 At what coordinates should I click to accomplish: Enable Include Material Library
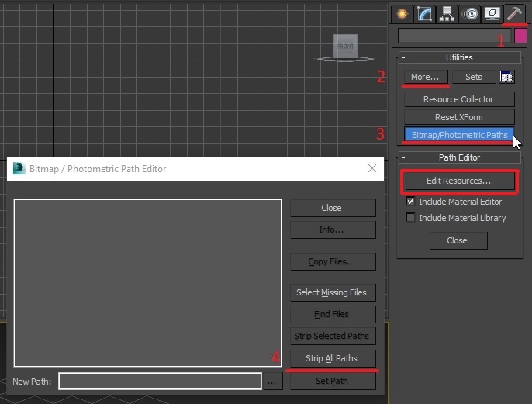410,217
